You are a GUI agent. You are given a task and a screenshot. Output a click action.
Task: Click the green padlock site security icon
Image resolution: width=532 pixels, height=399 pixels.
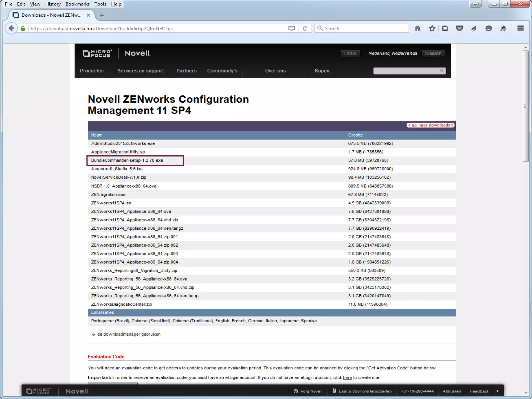(23, 28)
